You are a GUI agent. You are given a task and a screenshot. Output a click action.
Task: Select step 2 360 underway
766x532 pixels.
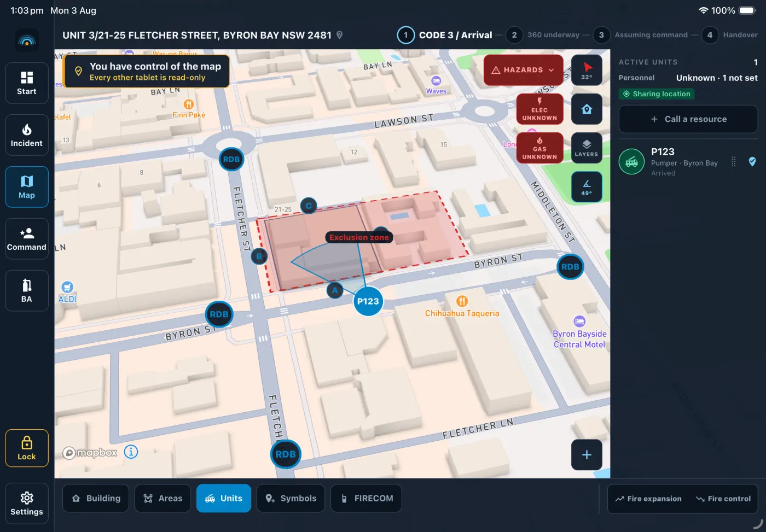click(543, 35)
